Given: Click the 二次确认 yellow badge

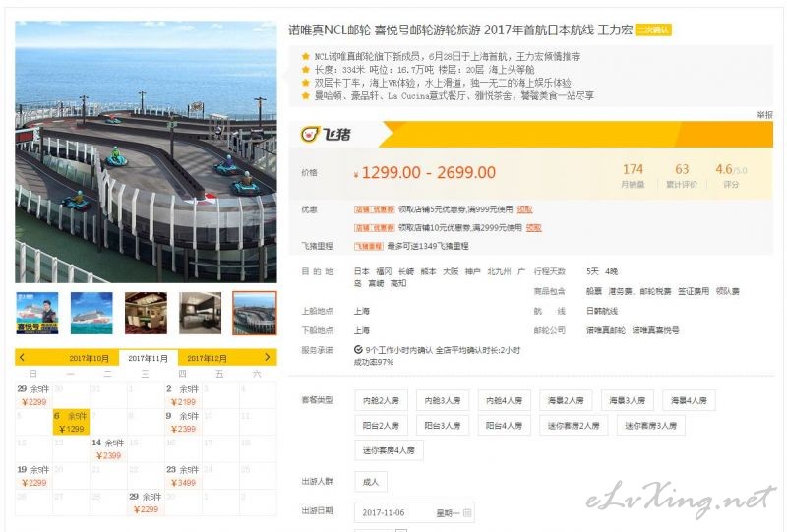Looking at the screenshot, I should [653, 30].
